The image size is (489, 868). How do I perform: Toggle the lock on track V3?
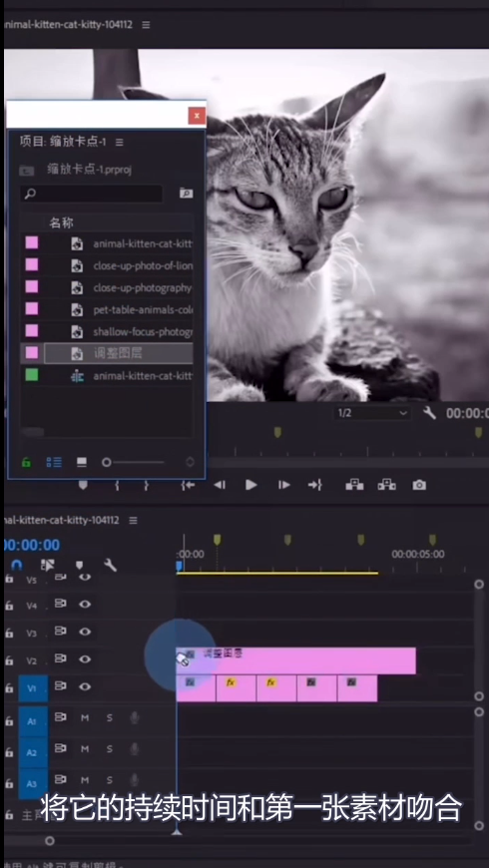[x=9, y=634]
